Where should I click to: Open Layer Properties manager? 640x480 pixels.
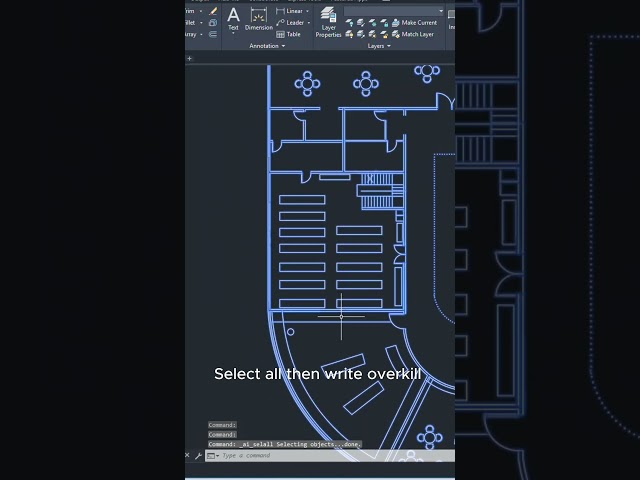pos(328,22)
